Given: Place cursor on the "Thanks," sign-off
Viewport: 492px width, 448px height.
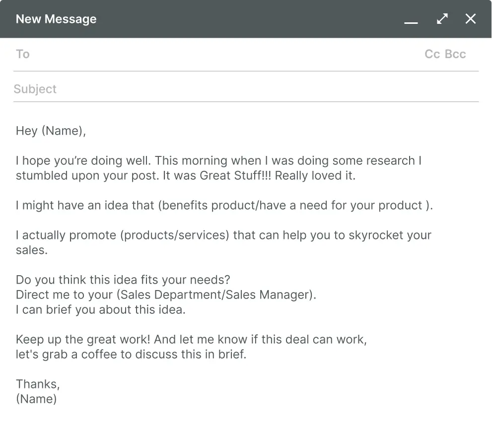Looking at the screenshot, I should click(x=38, y=384).
